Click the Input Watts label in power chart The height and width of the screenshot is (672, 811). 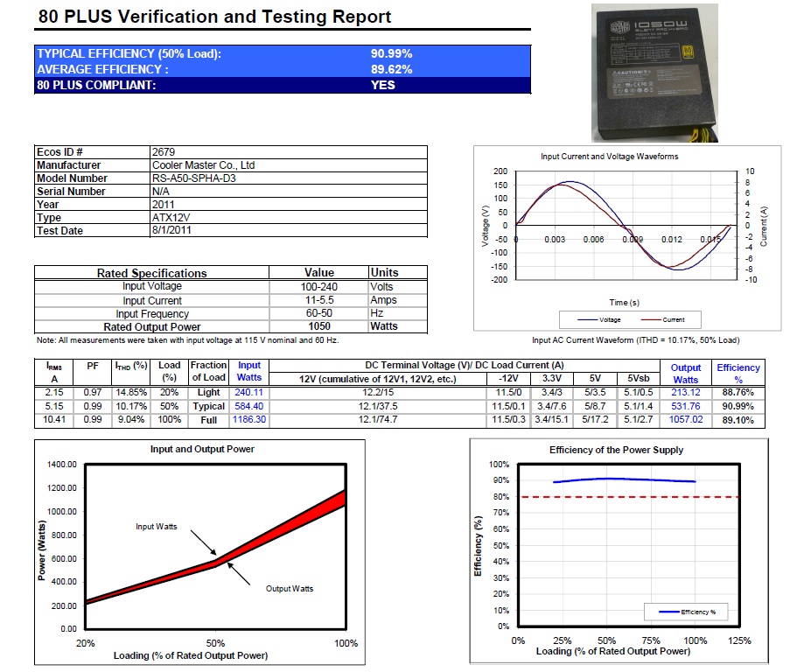pyautogui.click(x=157, y=527)
